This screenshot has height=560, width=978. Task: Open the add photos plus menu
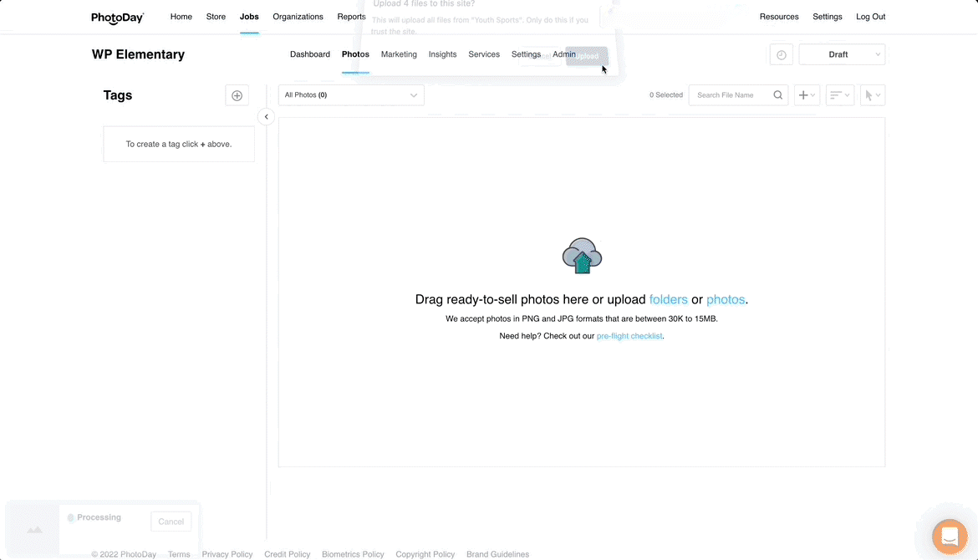[x=807, y=95]
